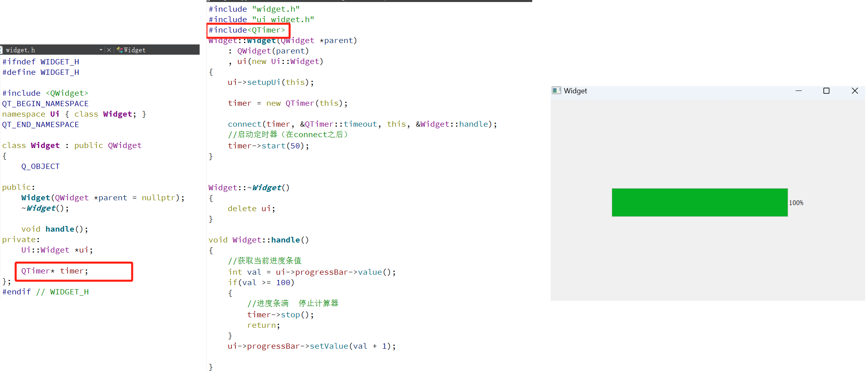Click the '#include <QWidget>' line
The image size is (868, 372).
tap(45, 93)
